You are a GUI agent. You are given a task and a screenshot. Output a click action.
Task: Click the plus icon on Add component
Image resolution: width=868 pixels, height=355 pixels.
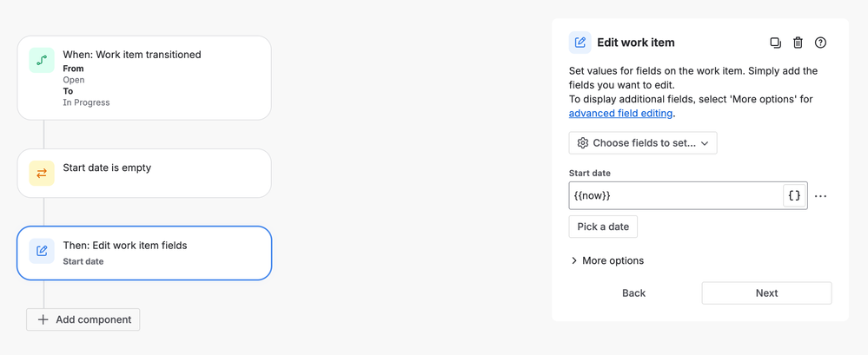point(43,319)
